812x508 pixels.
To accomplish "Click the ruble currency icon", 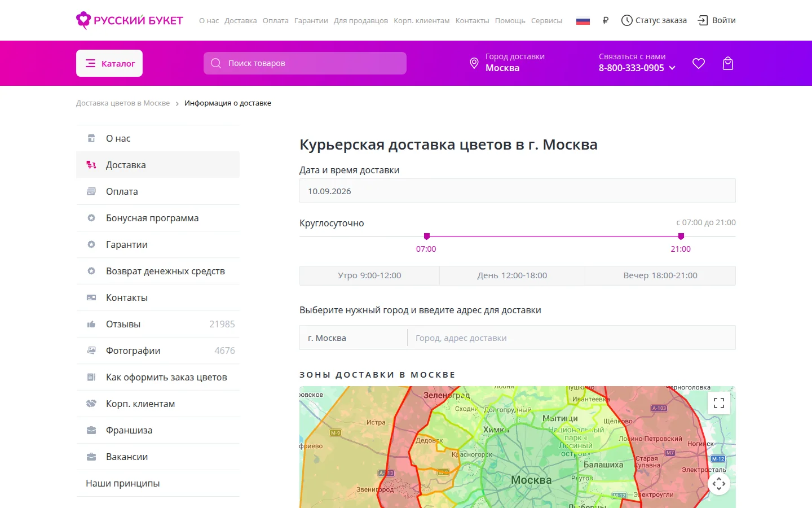I will pos(606,20).
